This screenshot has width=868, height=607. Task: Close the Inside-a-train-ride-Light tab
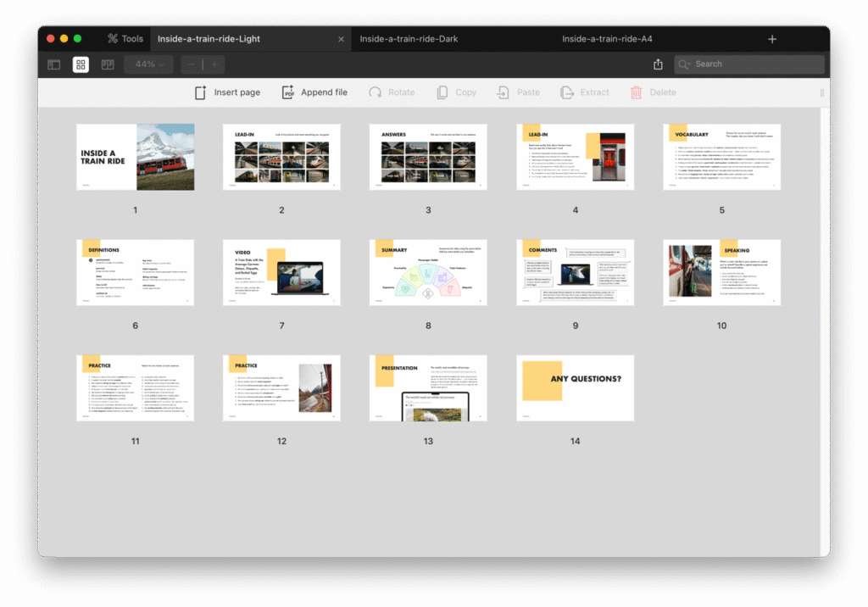pos(342,39)
